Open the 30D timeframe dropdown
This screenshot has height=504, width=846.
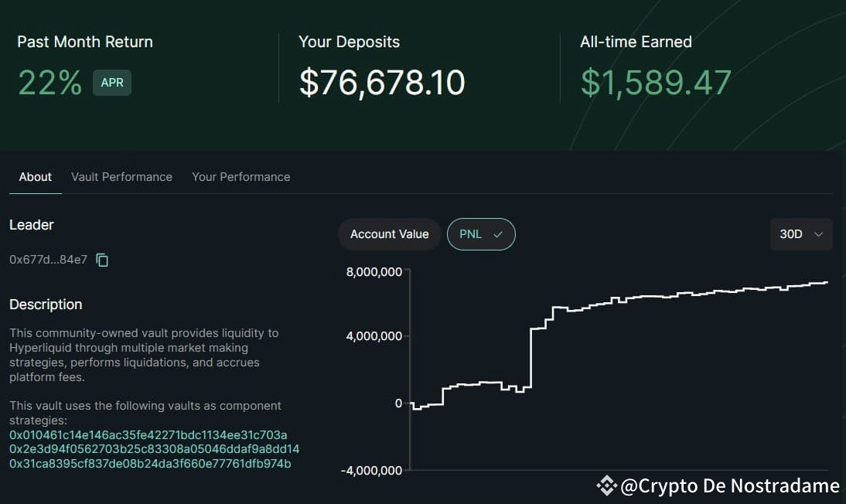pyautogui.click(x=801, y=233)
